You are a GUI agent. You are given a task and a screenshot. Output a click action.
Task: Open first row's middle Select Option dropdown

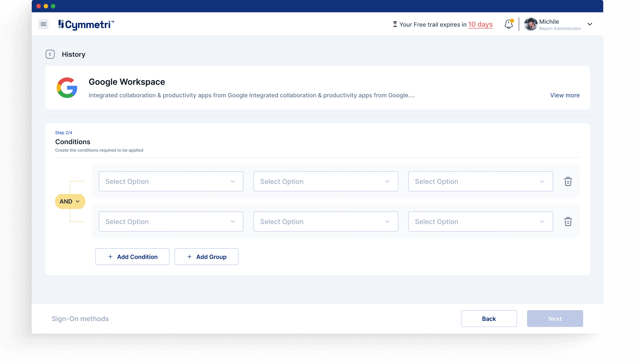tap(325, 182)
